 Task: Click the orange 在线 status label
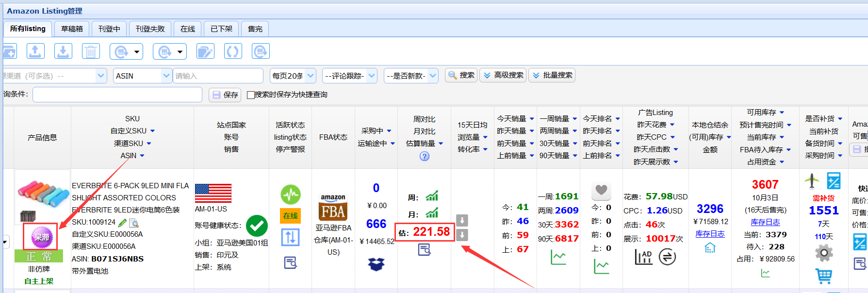[x=291, y=216]
